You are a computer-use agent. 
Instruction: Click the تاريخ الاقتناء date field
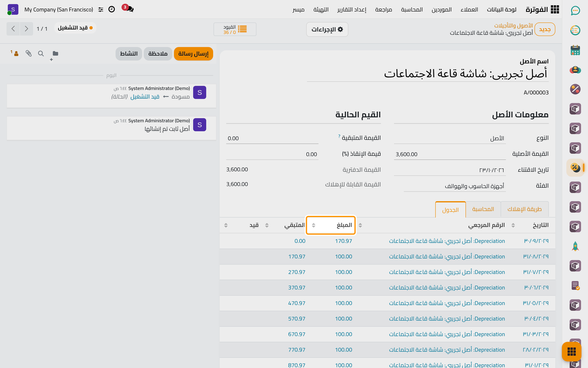[450, 170]
